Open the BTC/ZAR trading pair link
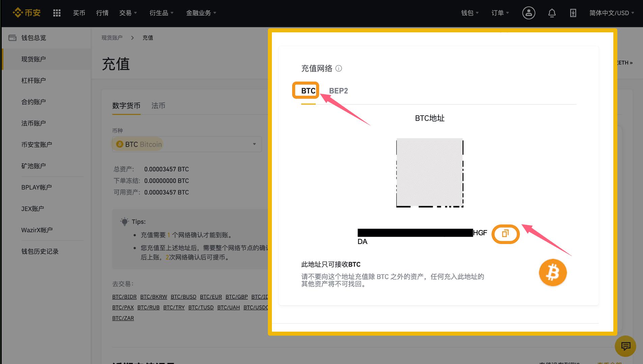This screenshot has width=643, height=364. tap(123, 318)
